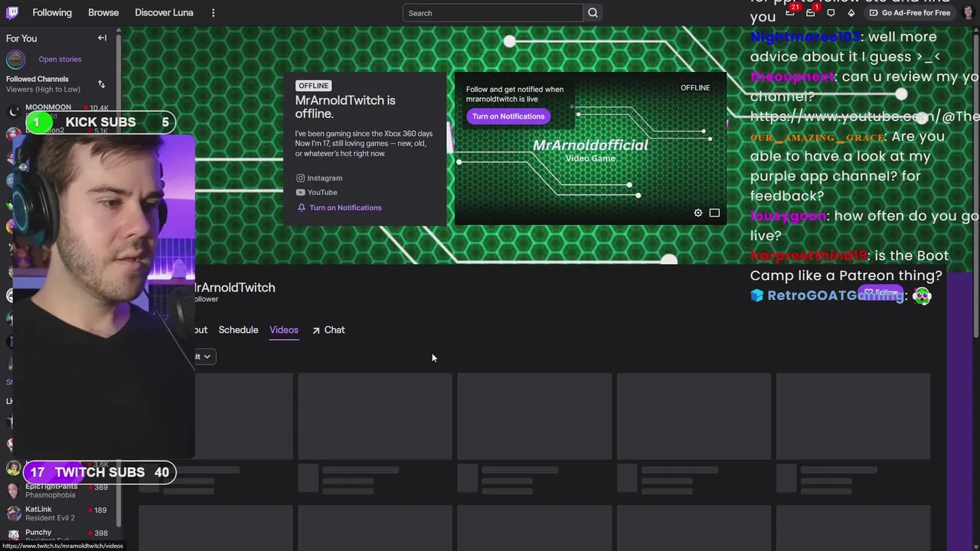Go to the Browse page

(x=103, y=12)
